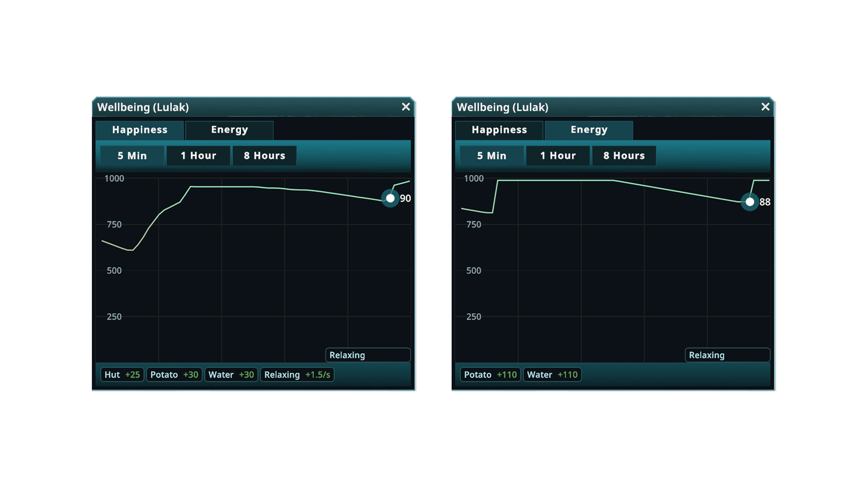868x488 pixels.
Task: Close the right Wellbeing (Lulak) window
Action: click(765, 107)
